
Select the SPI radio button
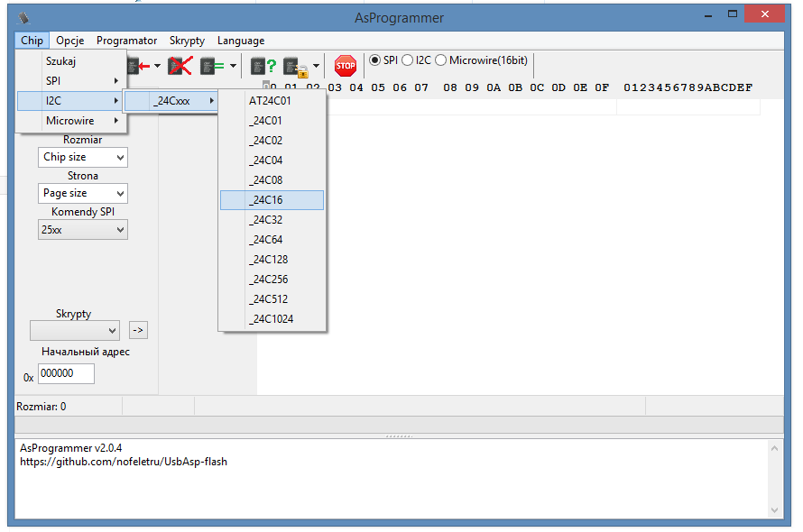tap(374, 60)
